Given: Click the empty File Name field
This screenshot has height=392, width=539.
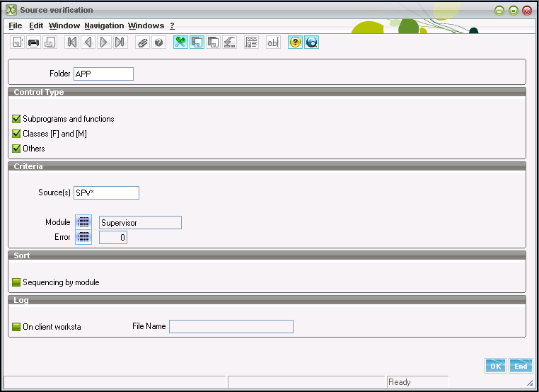Looking at the screenshot, I should pyautogui.click(x=231, y=326).
